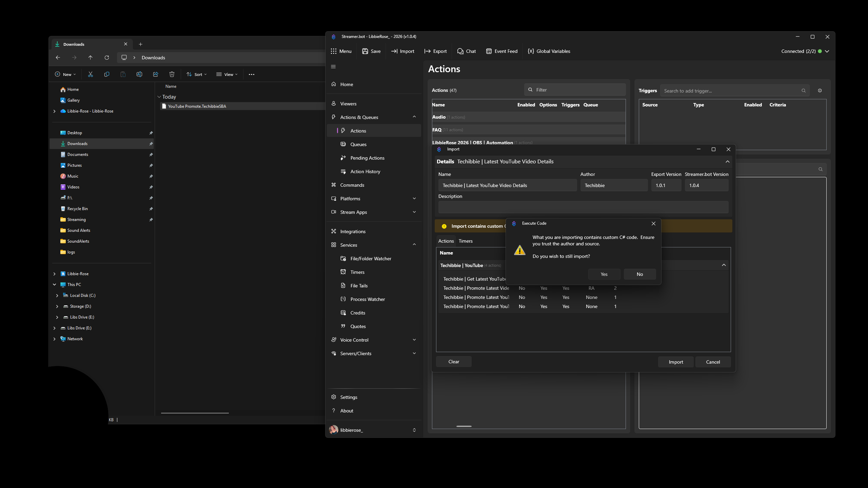This screenshot has width=868, height=488.
Task: Click the Rename icon in File Explorer
Action: [x=139, y=75]
